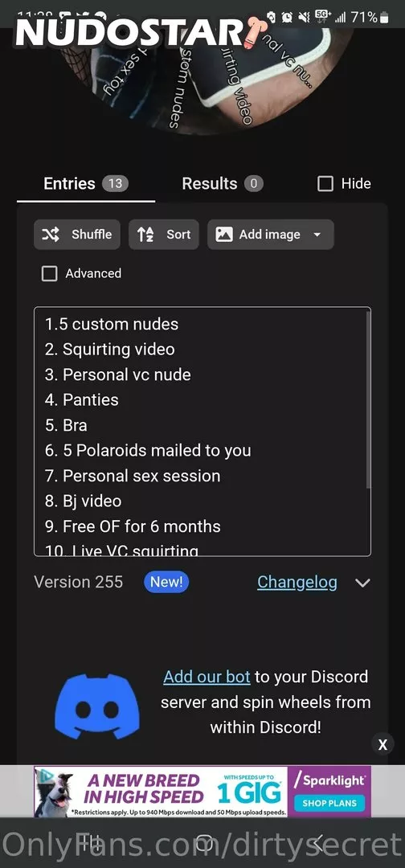Image resolution: width=405 pixels, height=868 pixels.
Task: Switch to the Entries tab
Action: pos(86,184)
